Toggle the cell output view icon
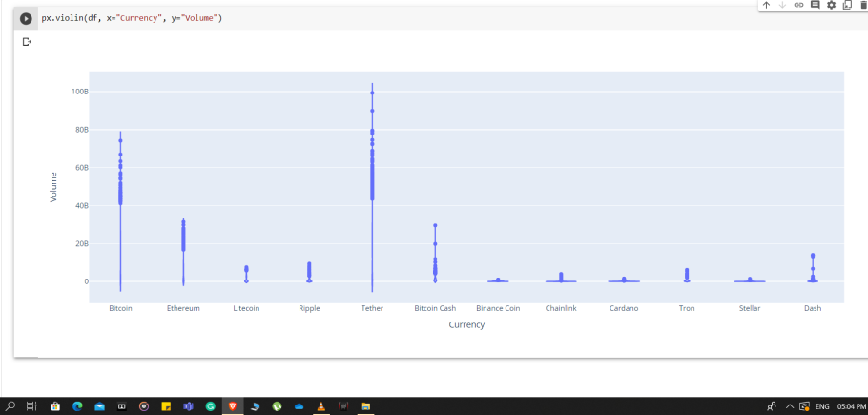Screen dimensions: 868x415 [x=27, y=42]
